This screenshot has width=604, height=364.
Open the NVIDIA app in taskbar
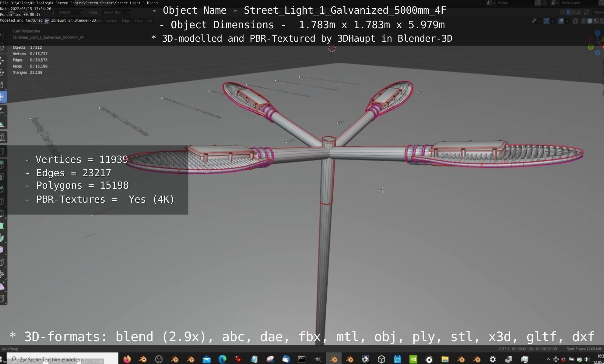coord(413,359)
